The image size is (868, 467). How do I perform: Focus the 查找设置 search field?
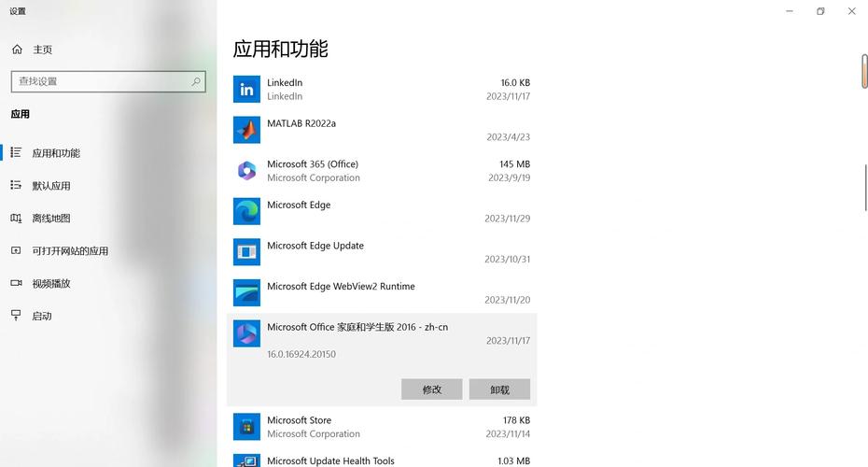coord(108,81)
